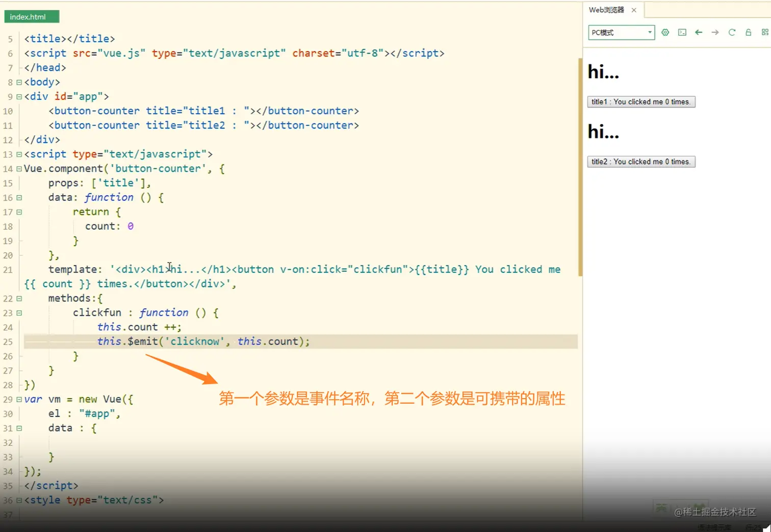This screenshot has height=532, width=771.
Task: Collapse the body tag fold on line 8
Action: [19, 82]
